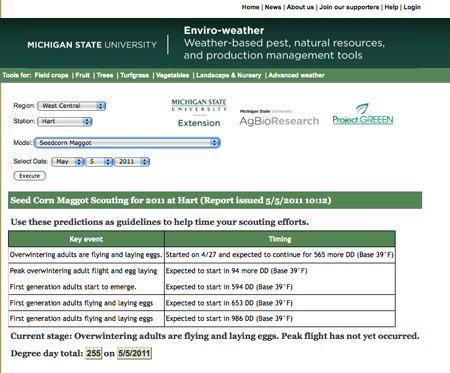
Task: Open Trees tools menu
Action: point(105,75)
